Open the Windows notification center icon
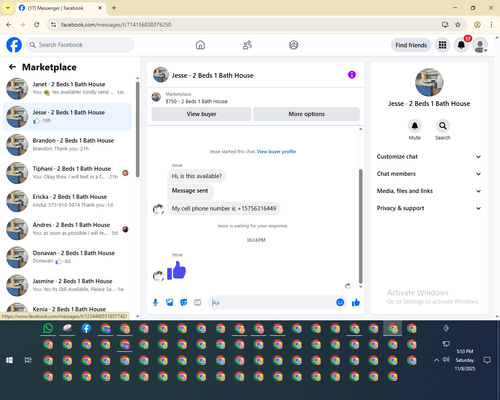The width and height of the screenshot is (500, 400). 487,360
